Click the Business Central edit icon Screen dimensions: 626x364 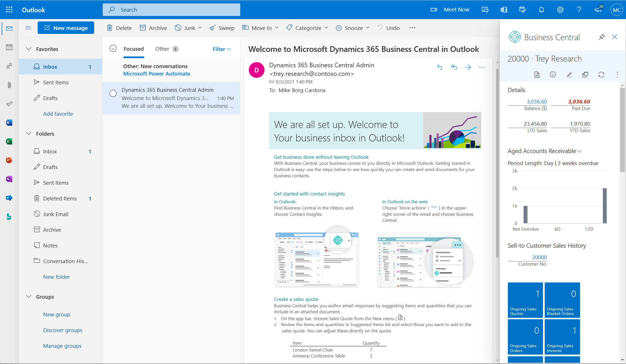[569, 74]
